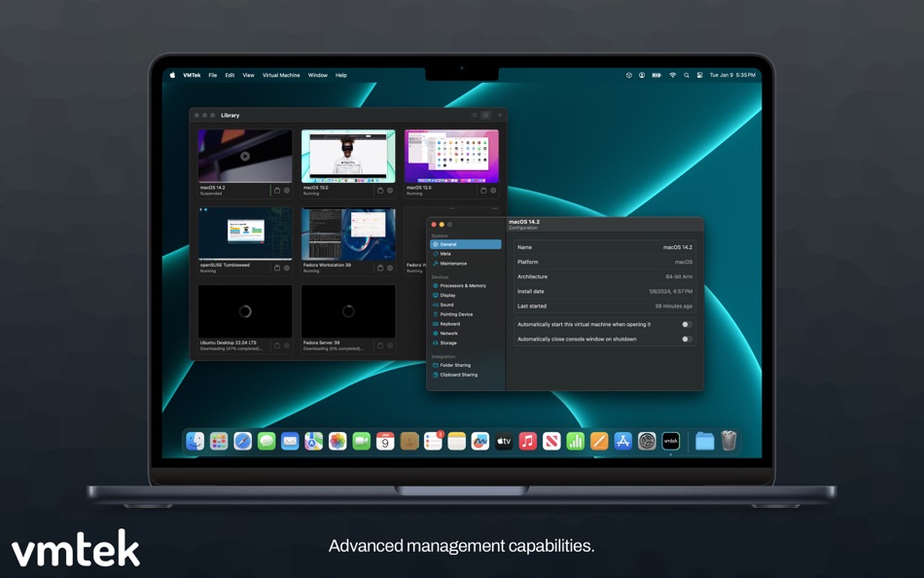Image resolution: width=924 pixels, height=578 pixels.
Task: Click the Wi-Fi status icon in menu bar
Action: tap(672, 75)
